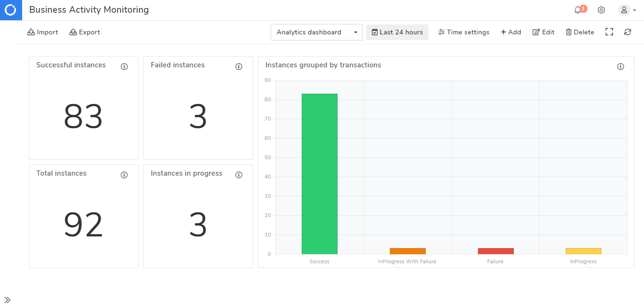
Task: Click info icon on Failed instances widget
Action: tap(239, 66)
